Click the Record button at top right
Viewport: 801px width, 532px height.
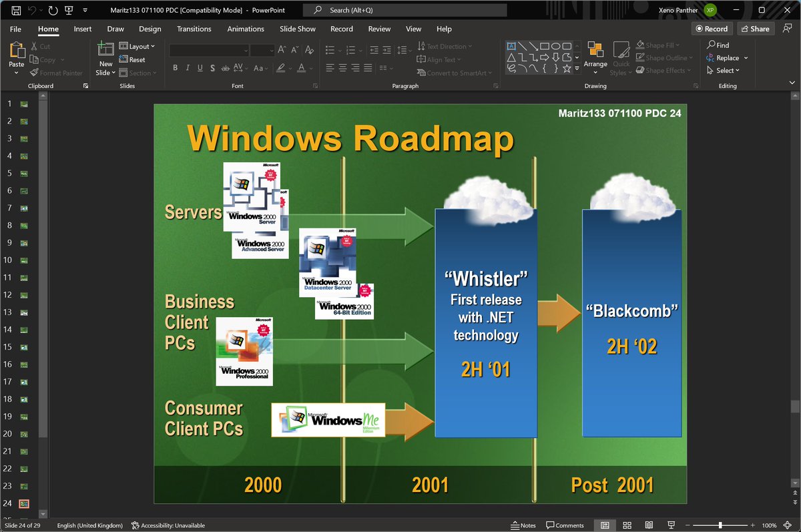tap(712, 29)
